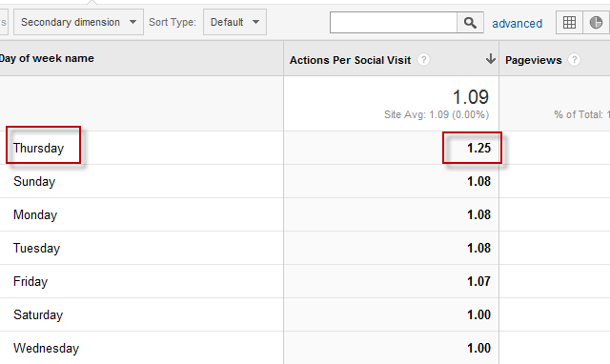Sort by Day of week name header
This screenshot has width=610, height=364.
coord(47,58)
